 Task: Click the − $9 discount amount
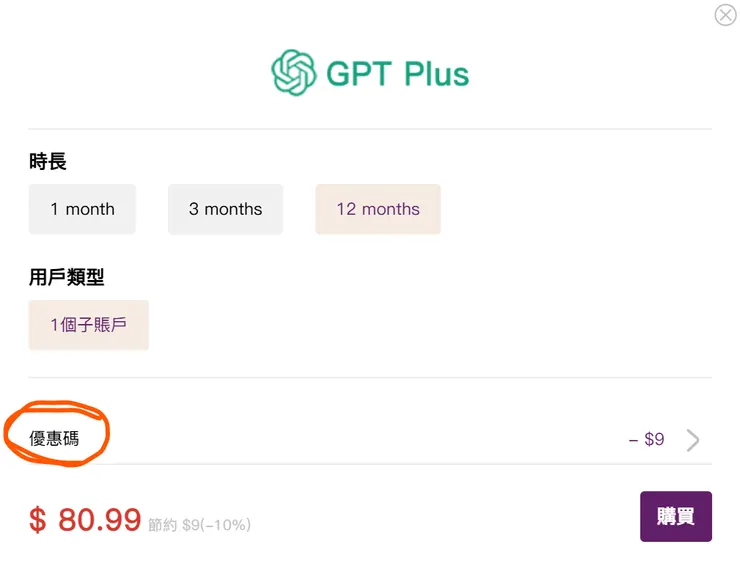click(x=646, y=439)
